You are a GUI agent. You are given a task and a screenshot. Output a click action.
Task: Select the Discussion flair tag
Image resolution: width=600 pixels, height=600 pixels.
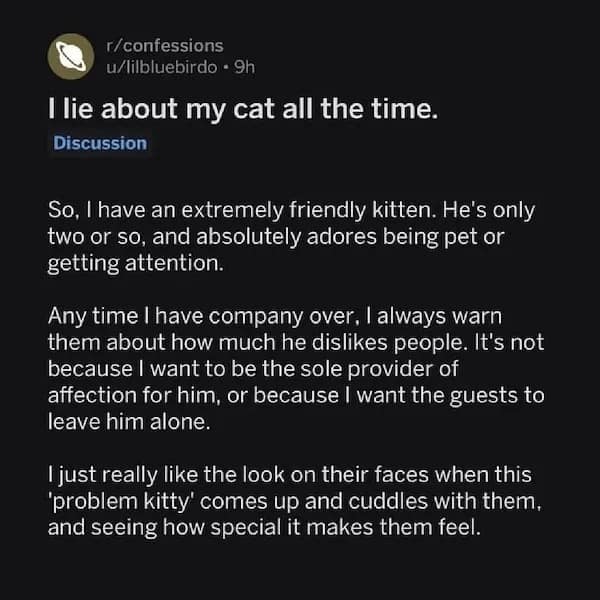coord(99,143)
